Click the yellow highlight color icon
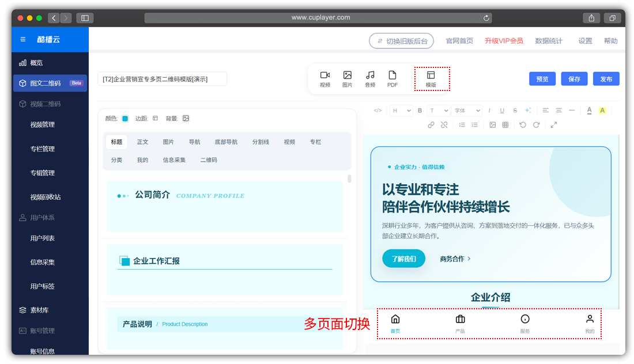This screenshot has height=364, width=634. 602,110
